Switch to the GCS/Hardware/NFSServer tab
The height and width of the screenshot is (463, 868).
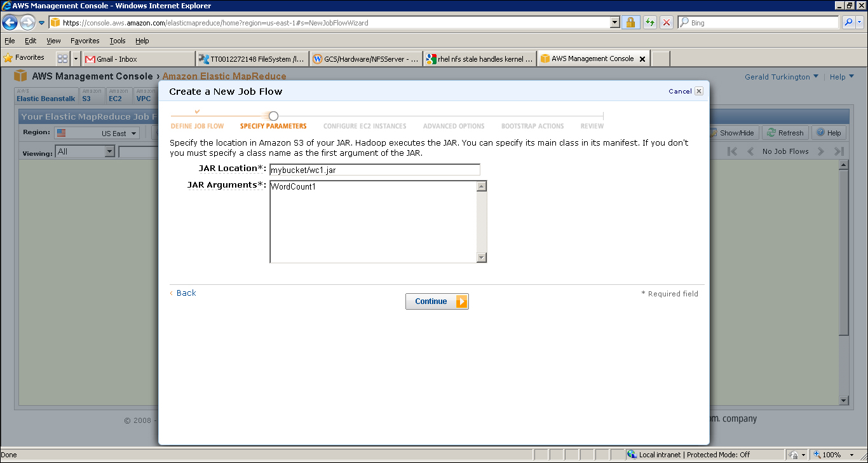365,59
